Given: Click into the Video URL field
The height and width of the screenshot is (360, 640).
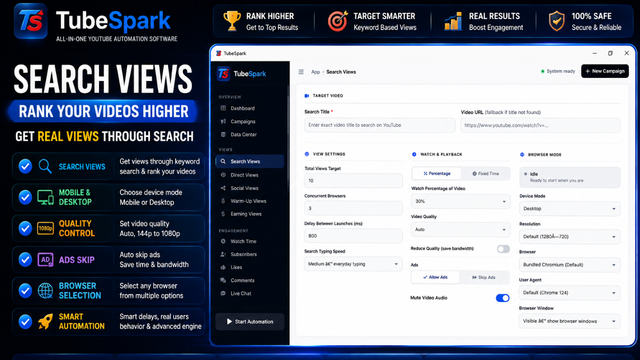Looking at the screenshot, I should click(x=540, y=125).
